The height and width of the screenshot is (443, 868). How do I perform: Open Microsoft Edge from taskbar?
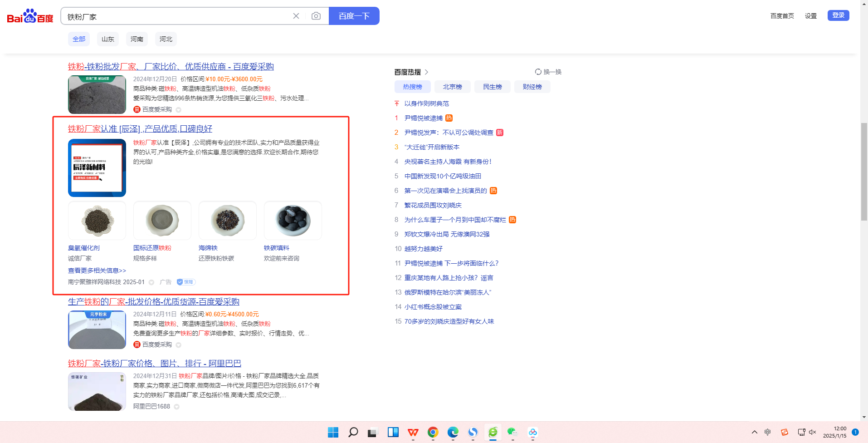[x=453, y=432]
